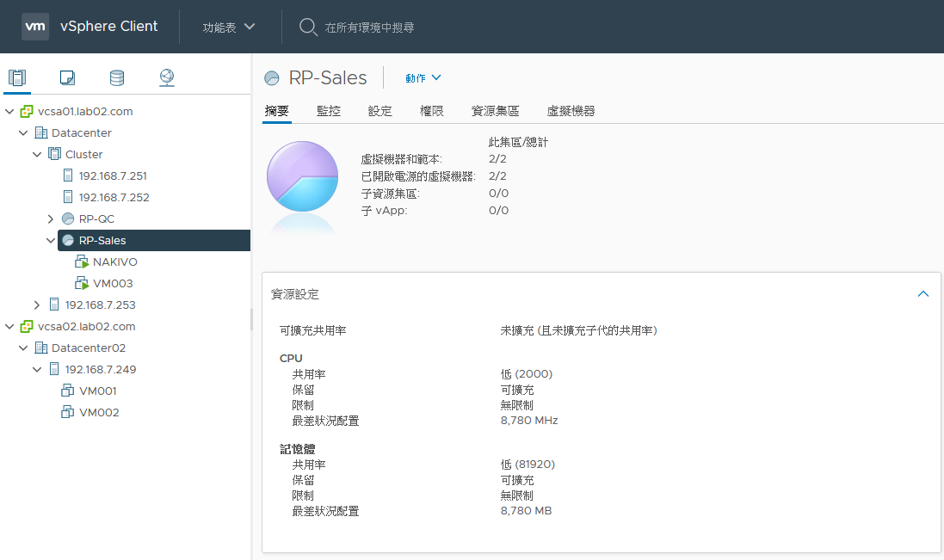Focus the 在所有環境中搜尋 search field
This screenshot has width=944, height=560.
tap(370, 28)
